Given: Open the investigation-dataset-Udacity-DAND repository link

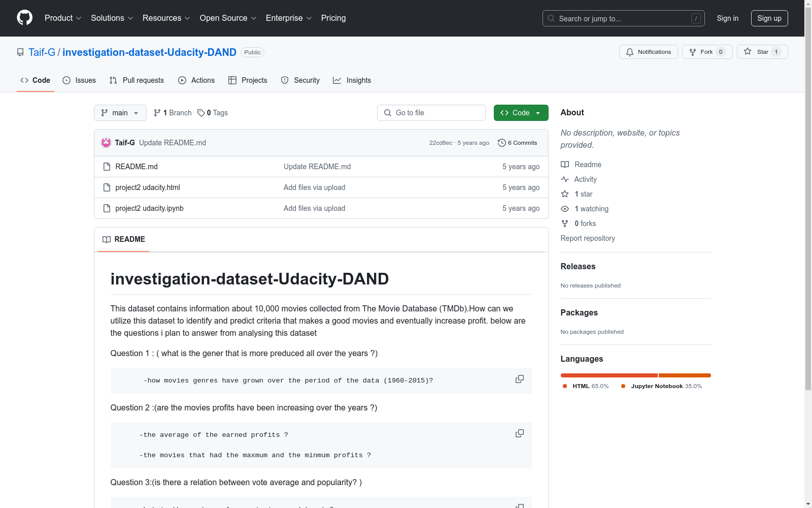Looking at the screenshot, I should click(149, 52).
